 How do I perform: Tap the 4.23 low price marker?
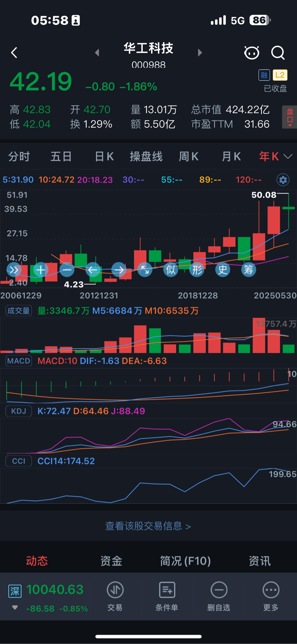click(74, 284)
